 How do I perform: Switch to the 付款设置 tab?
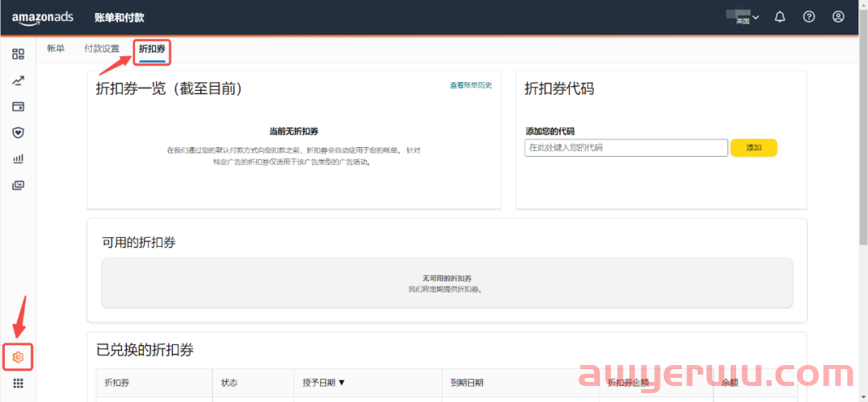[x=101, y=49]
